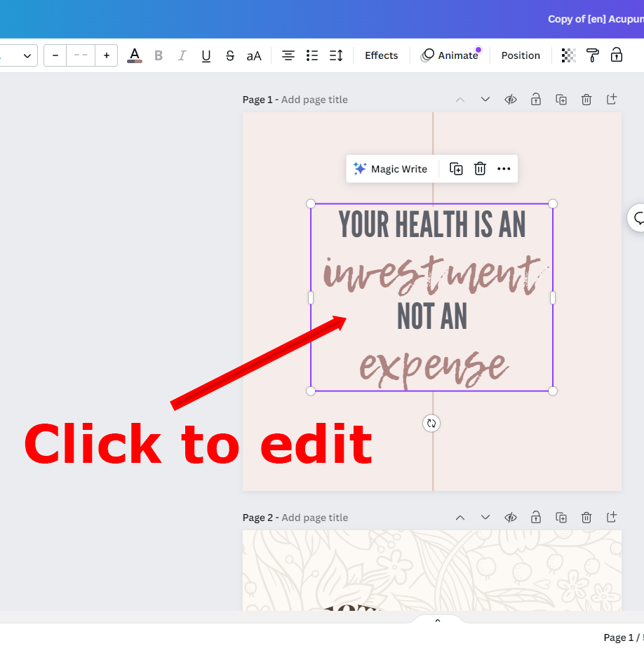The image size is (644, 648).
Task: Open the Effects panel
Action: tap(381, 55)
